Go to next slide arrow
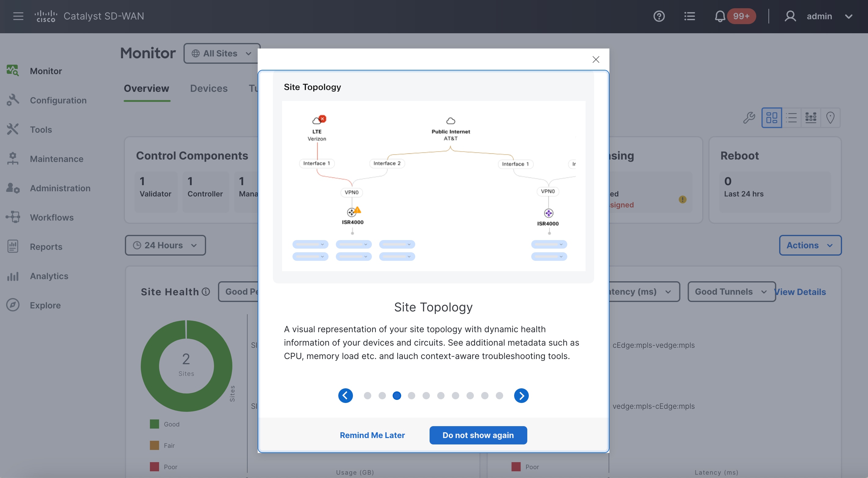 pos(521,396)
